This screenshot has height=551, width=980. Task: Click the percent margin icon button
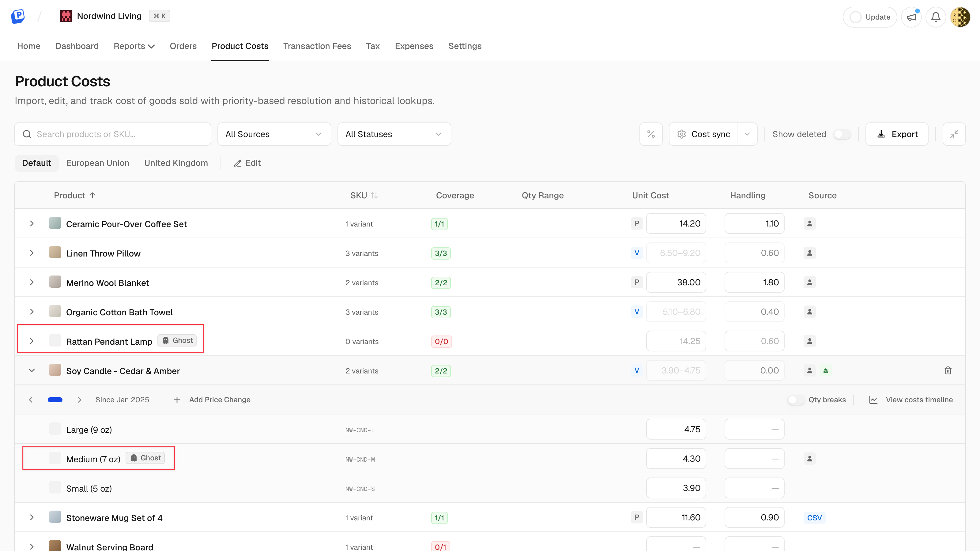coord(651,134)
